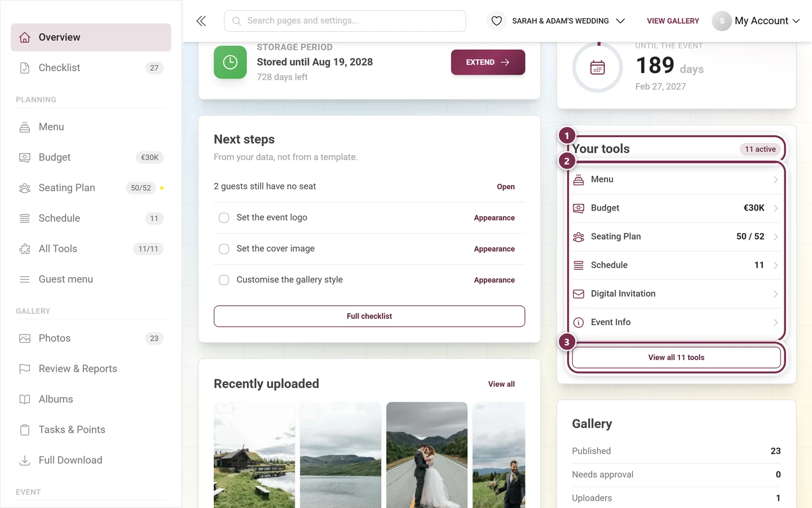Click the banknote icon in Your tools Budget
Viewport: 812px width, 508px height.
(x=579, y=208)
